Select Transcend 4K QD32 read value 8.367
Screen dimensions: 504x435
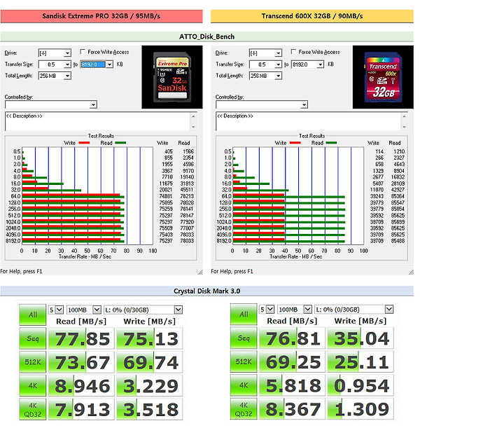tap(292, 409)
